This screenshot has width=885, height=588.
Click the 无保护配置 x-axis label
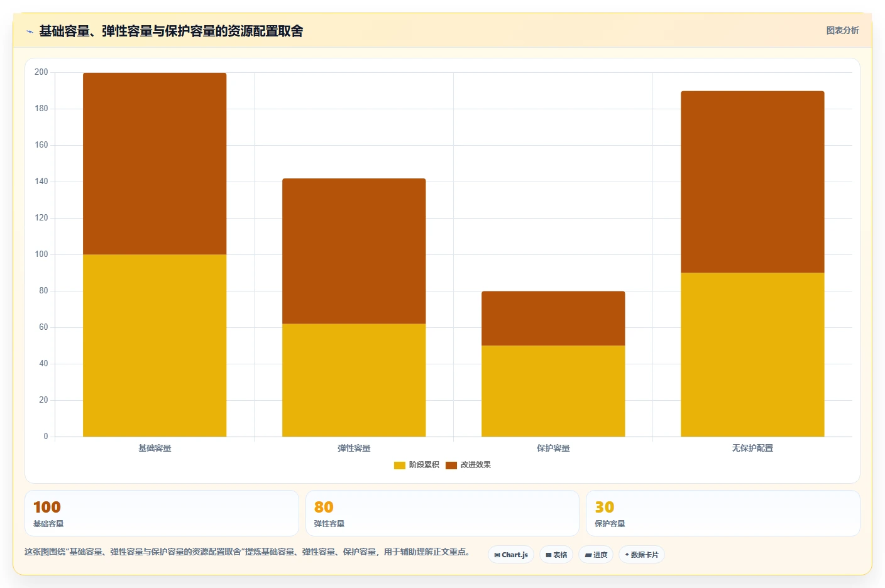752,448
